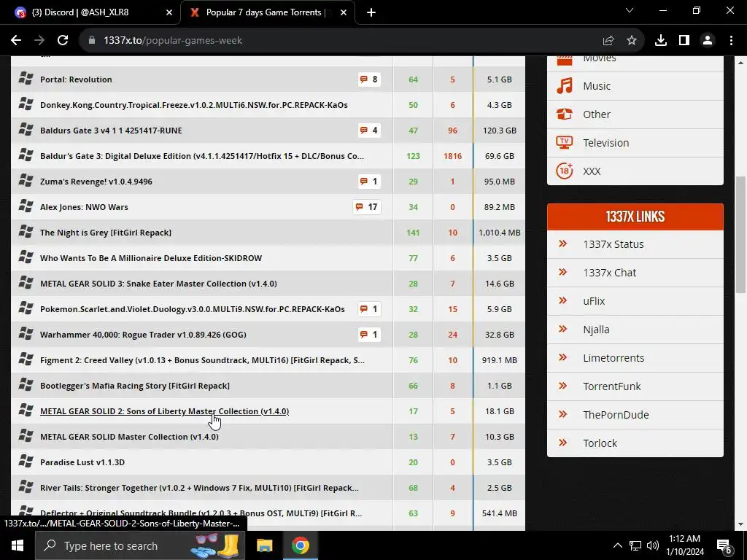This screenshot has height=560, width=747.
Task: Open Chrome three-dot menu
Action: click(731, 41)
